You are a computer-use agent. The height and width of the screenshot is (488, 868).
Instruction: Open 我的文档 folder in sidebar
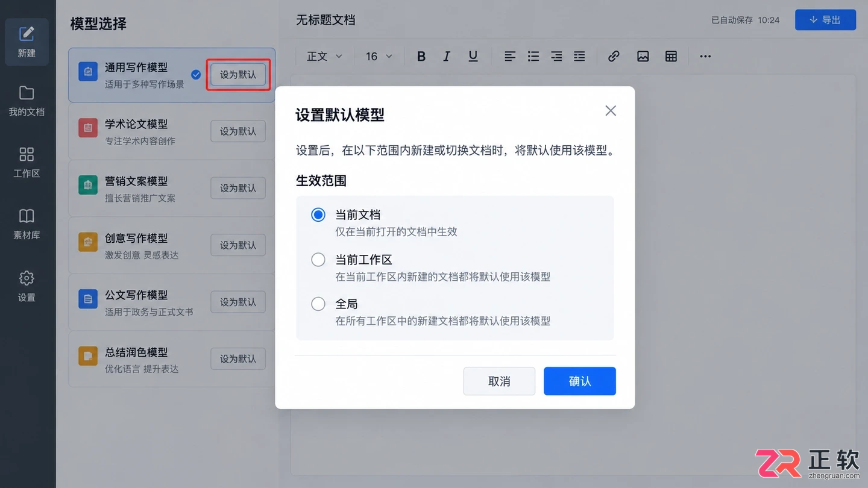coord(27,101)
